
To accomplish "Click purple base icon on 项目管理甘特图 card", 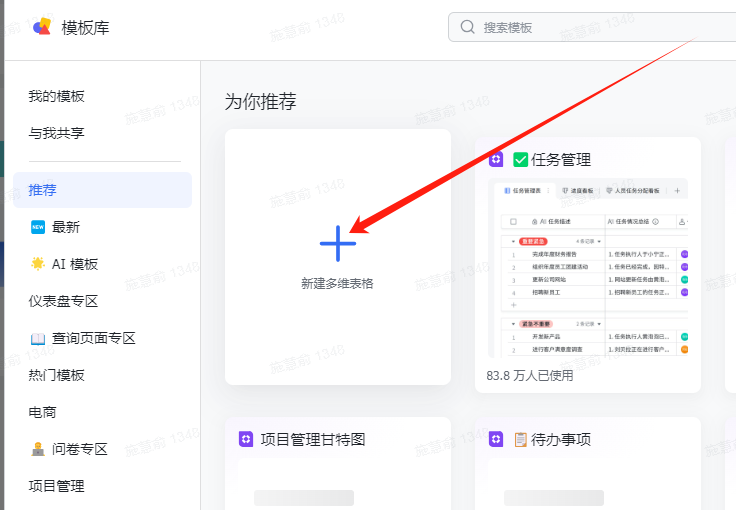I will tap(246, 439).
